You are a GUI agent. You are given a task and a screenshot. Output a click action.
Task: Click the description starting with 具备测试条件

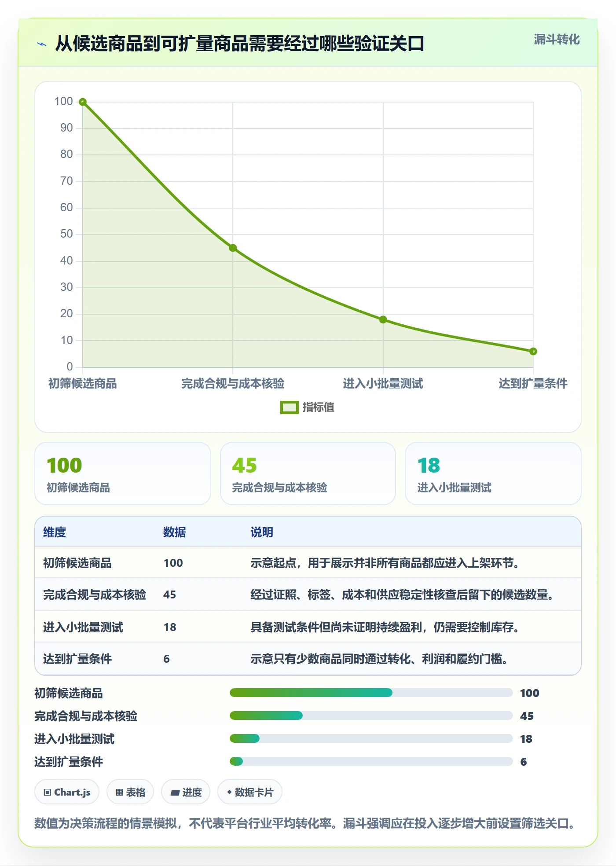coord(385,627)
